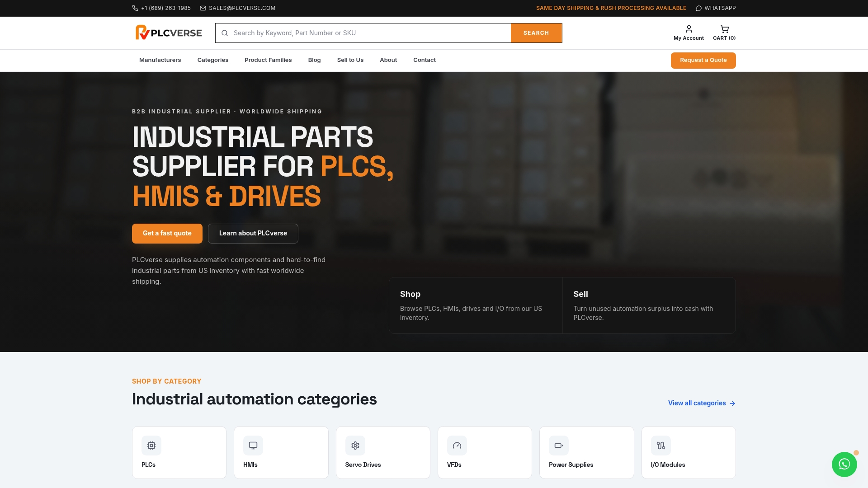Open the Shop card in hero
The image size is (868, 488).
[x=476, y=305]
